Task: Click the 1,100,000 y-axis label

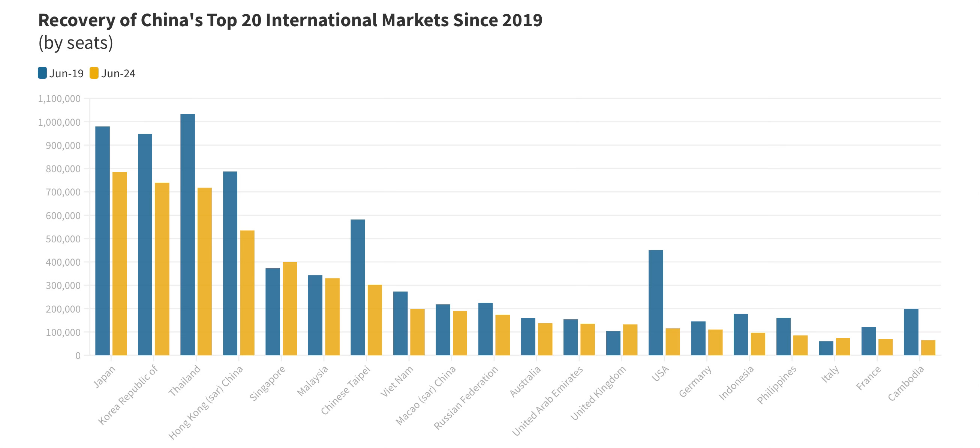Action: [x=59, y=99]
